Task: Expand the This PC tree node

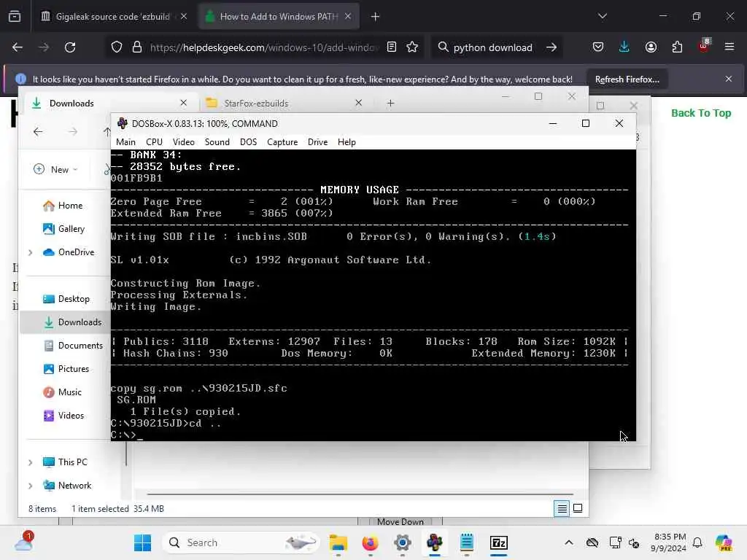Action: 31,462
